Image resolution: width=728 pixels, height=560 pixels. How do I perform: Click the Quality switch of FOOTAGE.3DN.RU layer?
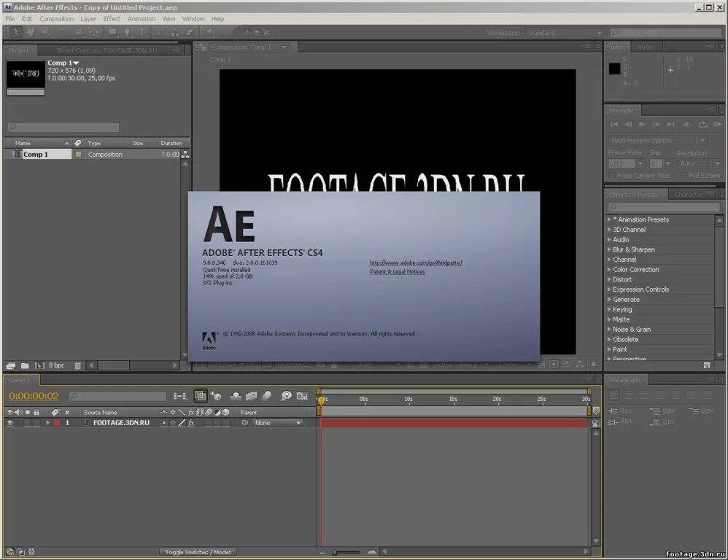point(182,423)
